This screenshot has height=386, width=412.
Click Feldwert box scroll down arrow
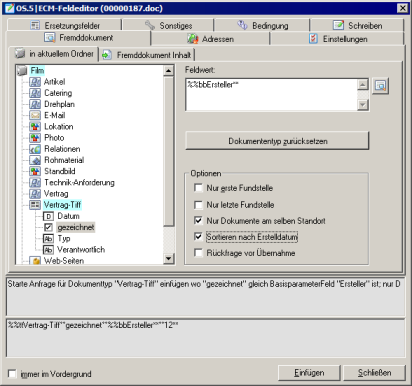click(363, 105)
